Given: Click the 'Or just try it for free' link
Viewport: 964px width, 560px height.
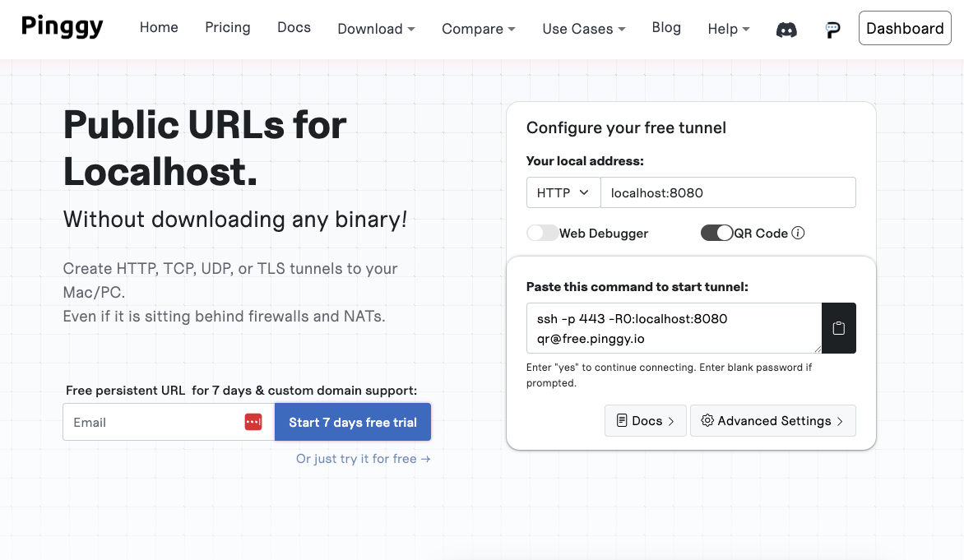Looking at the screenshot, I should tap(363, 459).
